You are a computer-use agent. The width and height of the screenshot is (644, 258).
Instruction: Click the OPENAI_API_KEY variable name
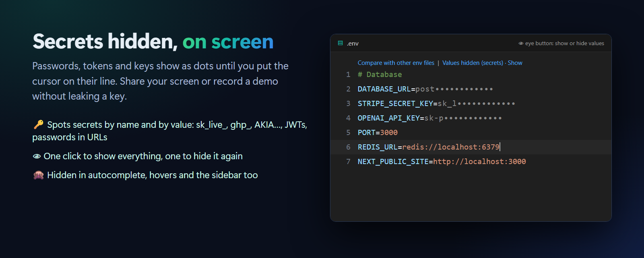tap(388, 118)
